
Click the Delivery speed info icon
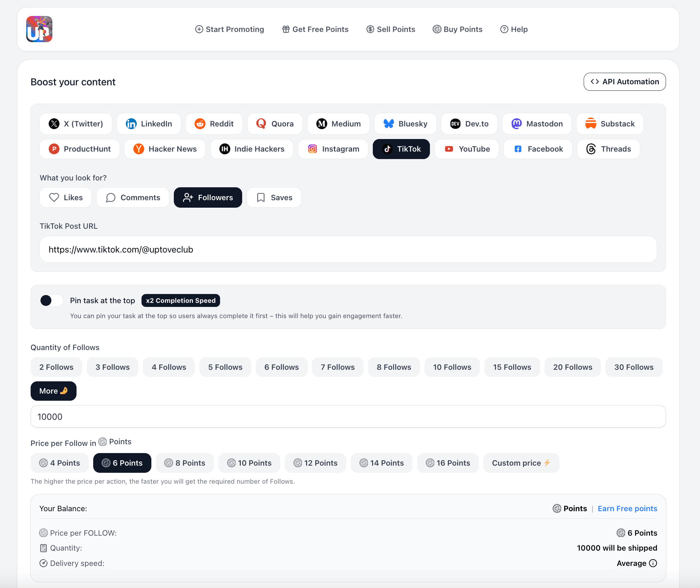click(653, 563)
